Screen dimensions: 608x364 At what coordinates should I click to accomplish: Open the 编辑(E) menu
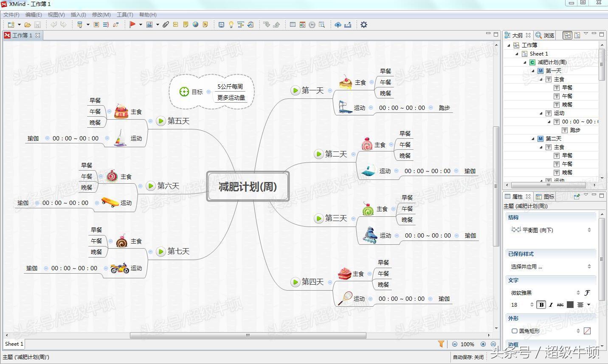[x=34, y=14]
